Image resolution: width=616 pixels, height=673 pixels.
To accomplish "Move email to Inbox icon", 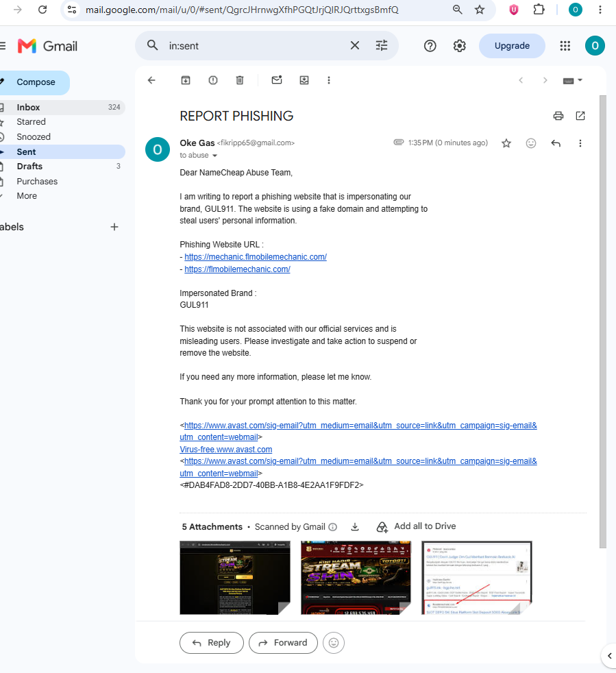I will pyautogui.click(x=304, y=80).
